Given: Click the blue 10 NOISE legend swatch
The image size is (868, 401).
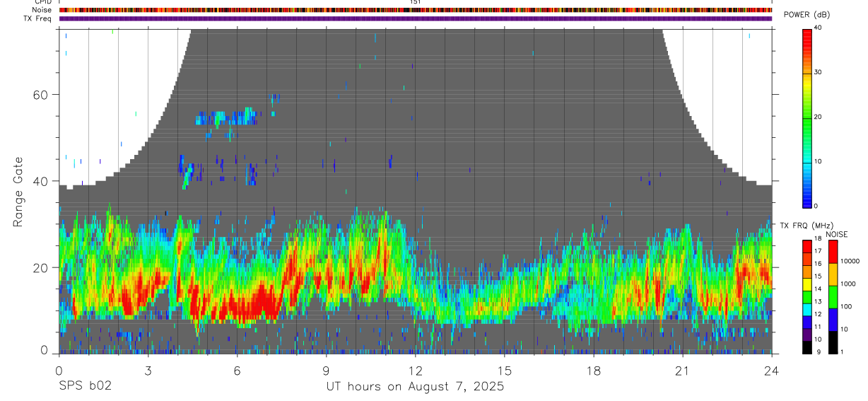Looking at the screenshot, I should pos(833,320).
